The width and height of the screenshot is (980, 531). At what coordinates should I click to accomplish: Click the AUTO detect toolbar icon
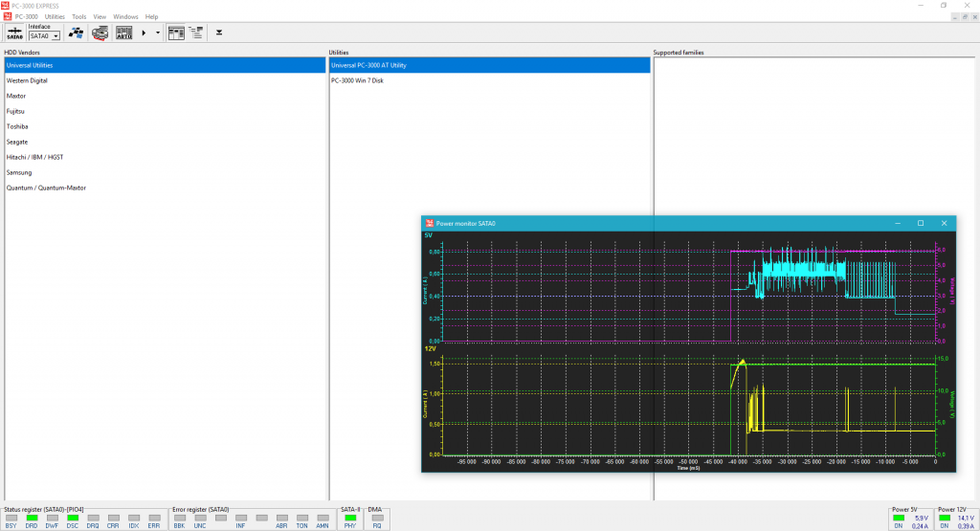click(123, 33)
